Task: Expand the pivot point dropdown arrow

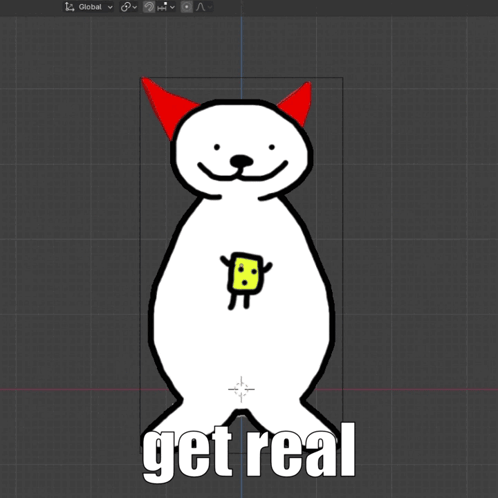Action: 135,7
